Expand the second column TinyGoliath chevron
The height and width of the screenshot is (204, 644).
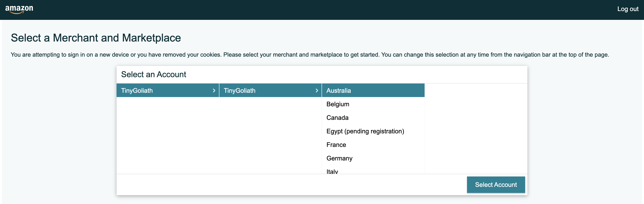tap(317, 90)
